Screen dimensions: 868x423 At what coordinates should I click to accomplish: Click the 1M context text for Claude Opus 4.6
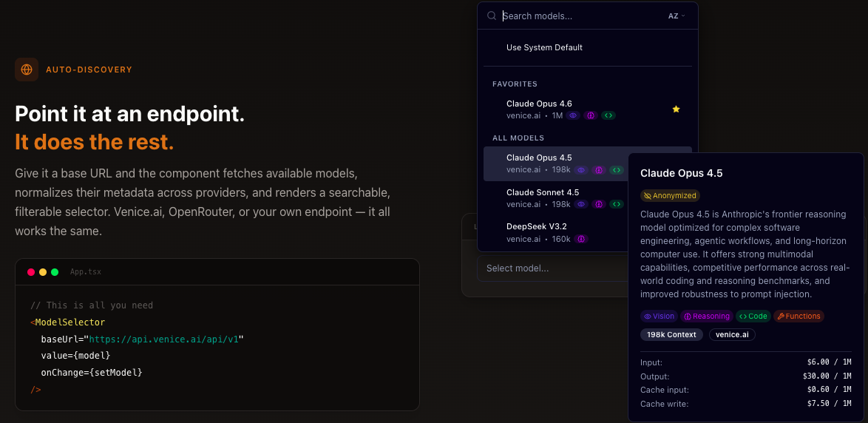557,115
